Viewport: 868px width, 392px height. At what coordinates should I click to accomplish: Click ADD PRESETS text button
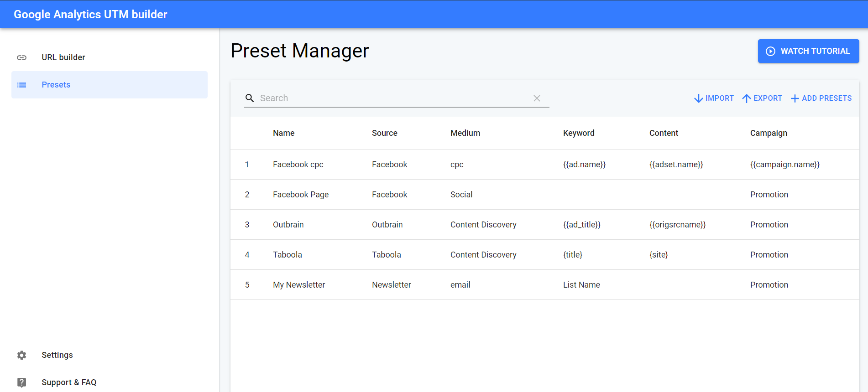pos(826,98)
